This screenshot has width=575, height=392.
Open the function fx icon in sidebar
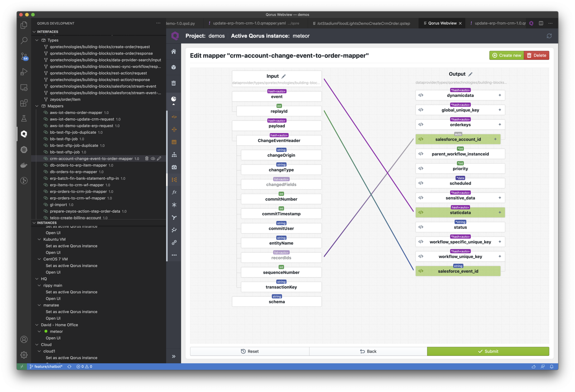[174, 192]
